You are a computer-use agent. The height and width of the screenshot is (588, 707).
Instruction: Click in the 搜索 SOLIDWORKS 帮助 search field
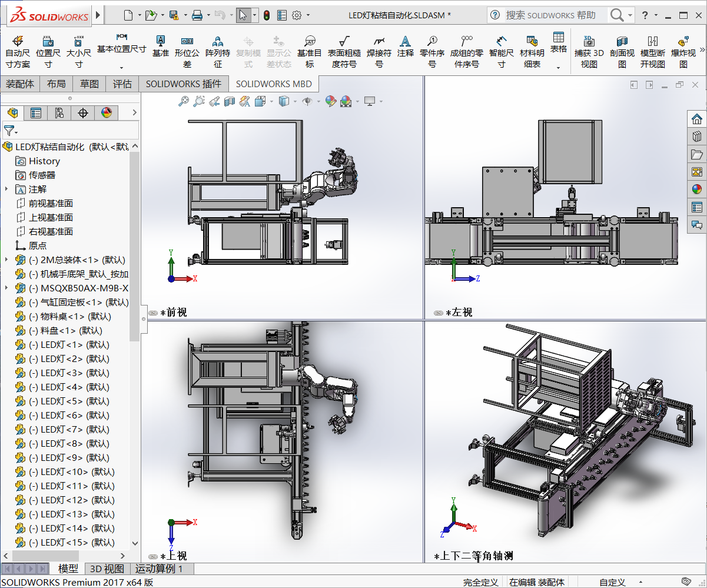pos(556,15)
